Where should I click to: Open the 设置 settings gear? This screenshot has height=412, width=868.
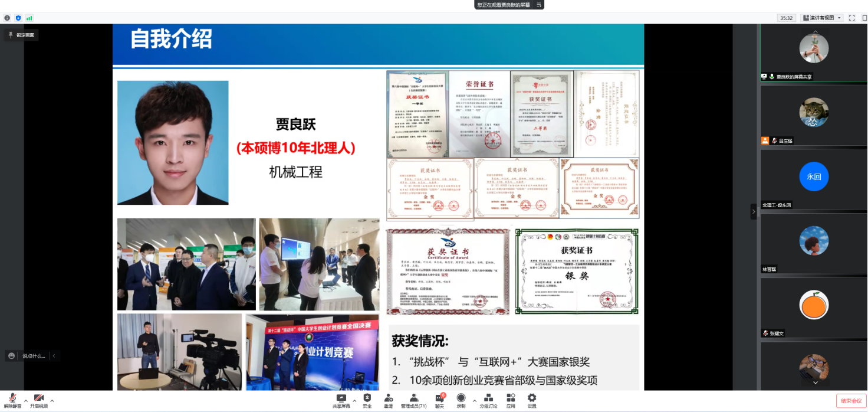click(x=532, y=398)
